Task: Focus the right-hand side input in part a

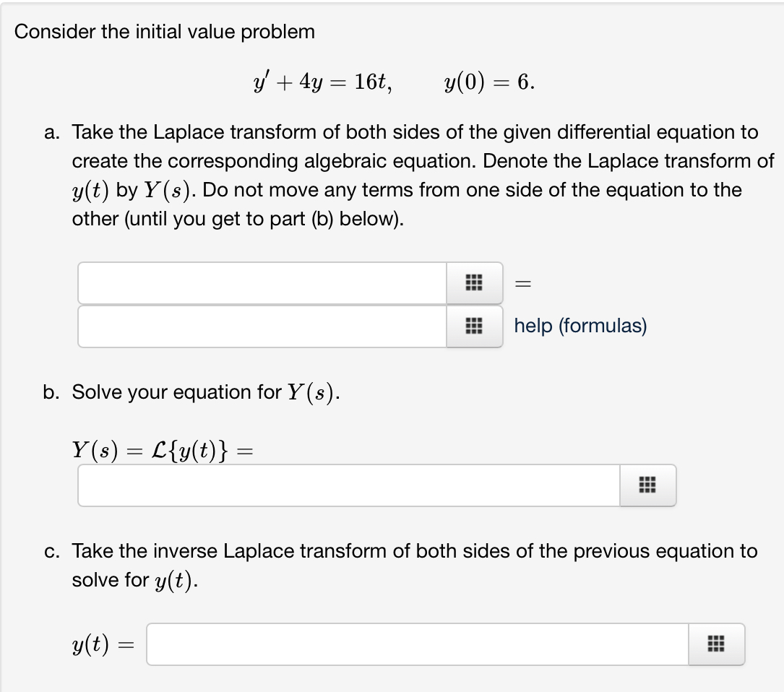Action: (x=262, y=326)
